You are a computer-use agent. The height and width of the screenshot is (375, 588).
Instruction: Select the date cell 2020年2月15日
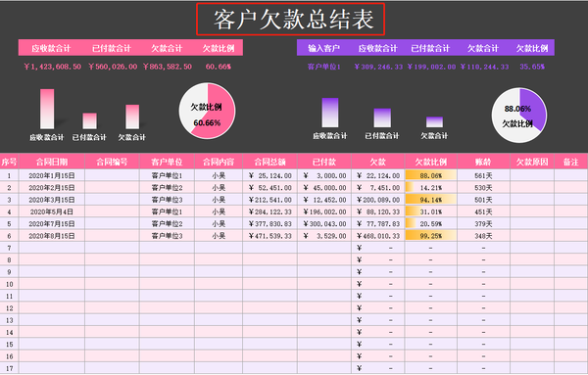coord(52,187)
